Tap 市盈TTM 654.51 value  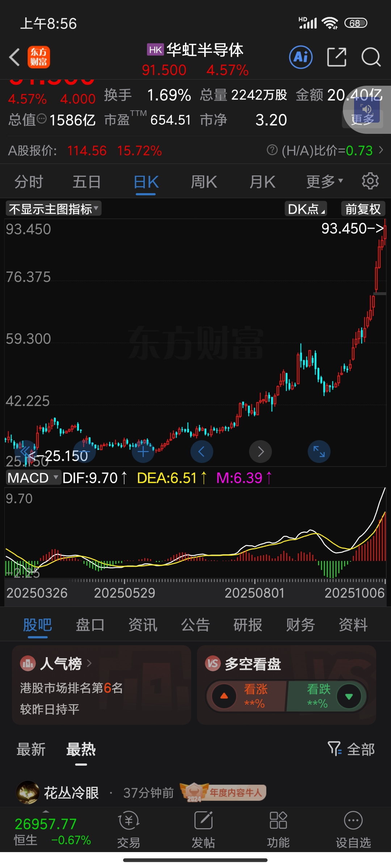tap(171, 120)
